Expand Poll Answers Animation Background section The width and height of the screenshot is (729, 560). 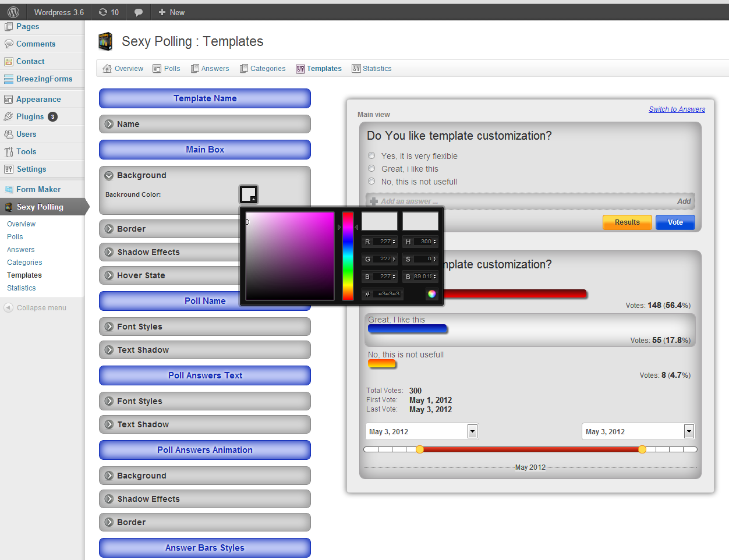point(205,476)
